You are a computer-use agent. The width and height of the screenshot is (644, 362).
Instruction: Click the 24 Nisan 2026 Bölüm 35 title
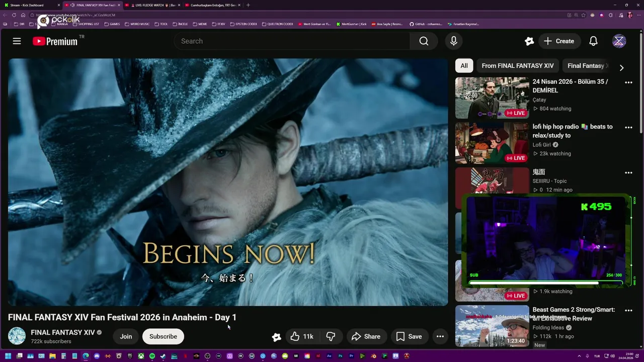pos(571,86)
